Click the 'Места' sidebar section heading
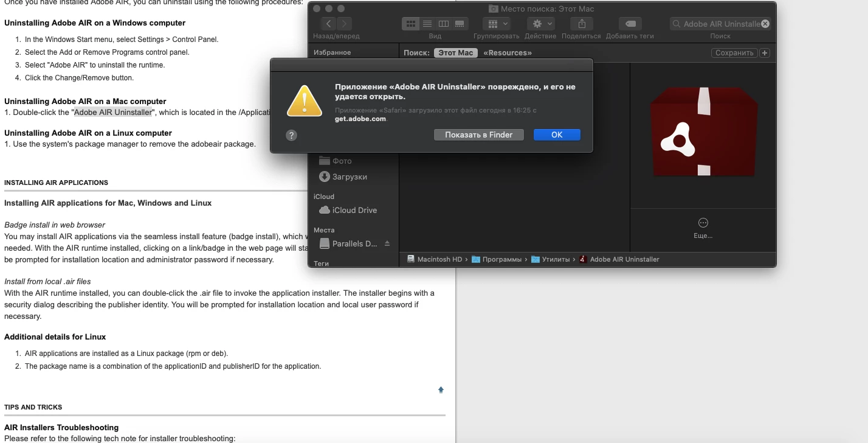The image size is (868, 443). coord(324,230)
